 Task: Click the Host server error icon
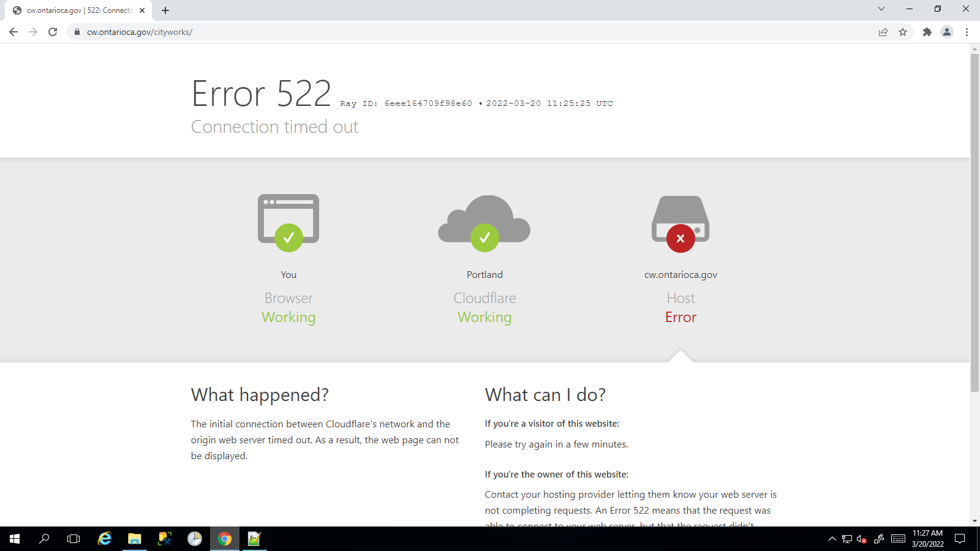click(x=680, y=223)
